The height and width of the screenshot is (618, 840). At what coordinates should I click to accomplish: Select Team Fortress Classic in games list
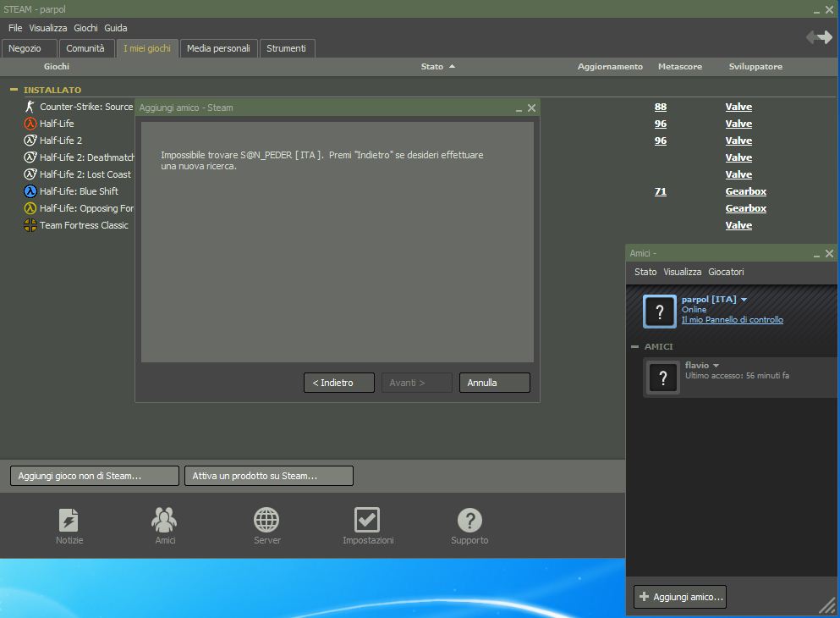pyautogui.click(x=84, y=225)
